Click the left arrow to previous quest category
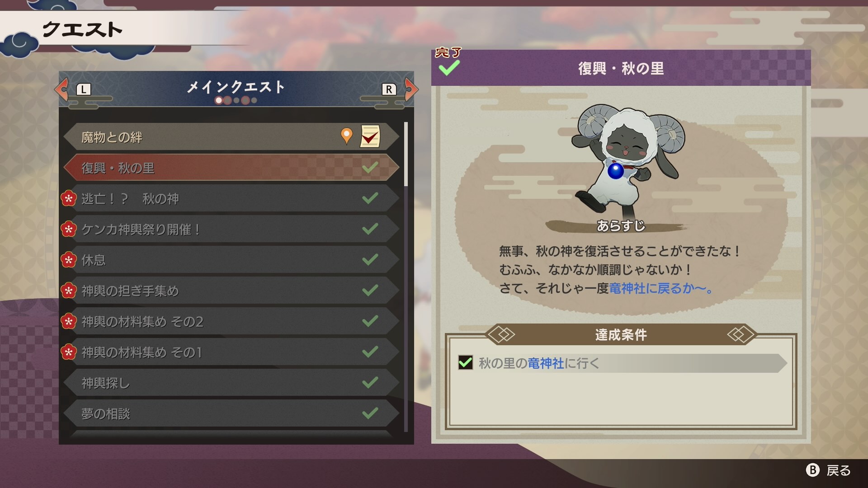This screenshot has height=488, width=868. click(61, 89)
